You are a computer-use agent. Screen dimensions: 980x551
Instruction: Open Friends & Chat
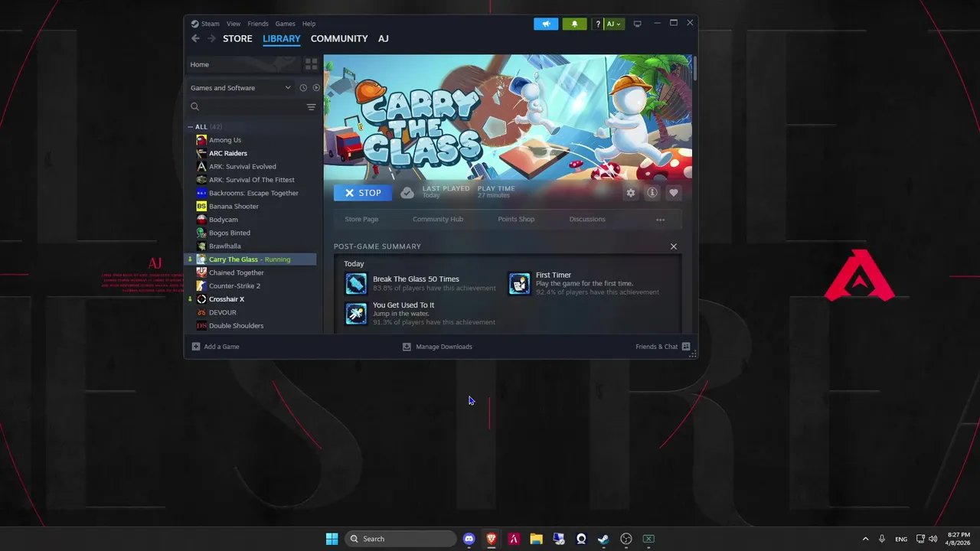[663, 347]
